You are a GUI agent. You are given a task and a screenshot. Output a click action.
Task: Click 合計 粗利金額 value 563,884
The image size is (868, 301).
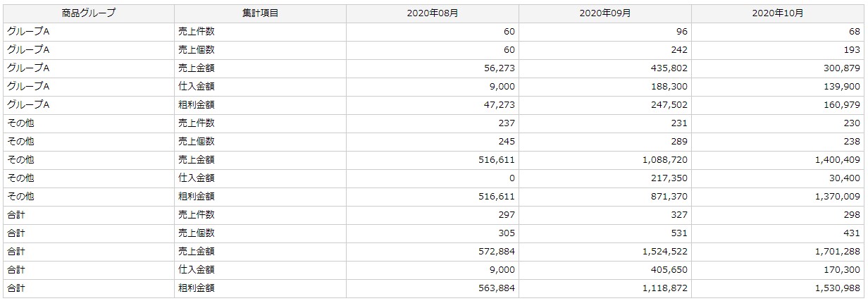pyautogui.click(x=497, y=288)
